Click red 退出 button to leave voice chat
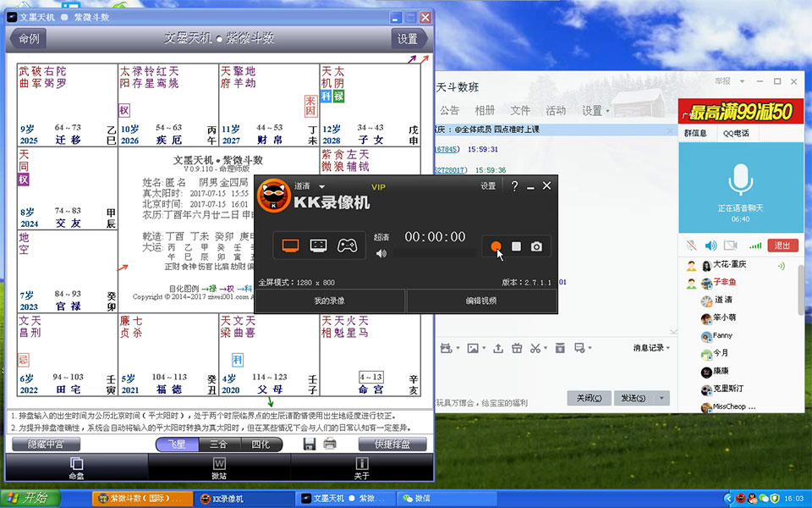This screenshot has height=508, width=812. point(782,246)
